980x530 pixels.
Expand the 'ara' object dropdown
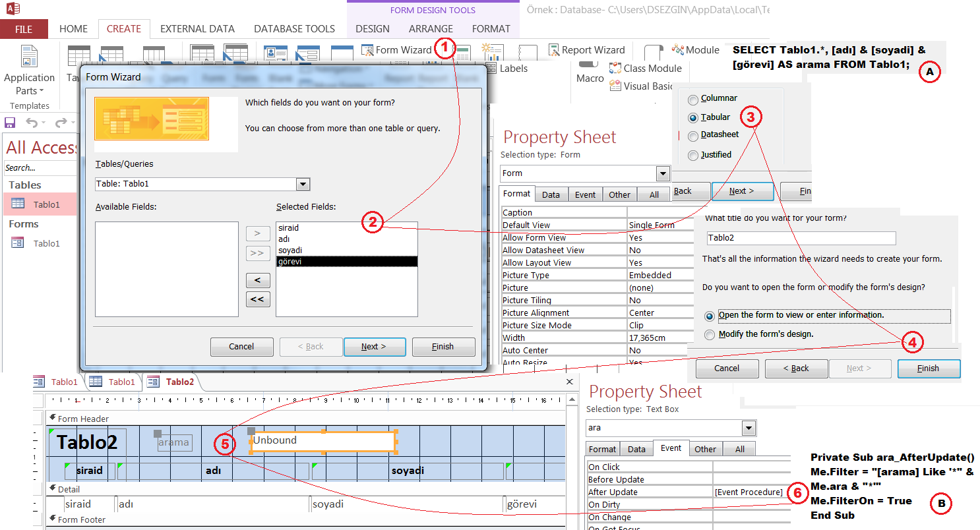tap(748, 428)
